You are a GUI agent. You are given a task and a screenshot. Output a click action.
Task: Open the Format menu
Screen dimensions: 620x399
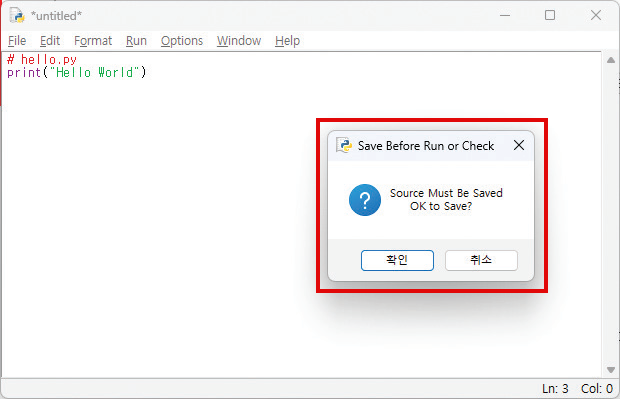point(93,41)
